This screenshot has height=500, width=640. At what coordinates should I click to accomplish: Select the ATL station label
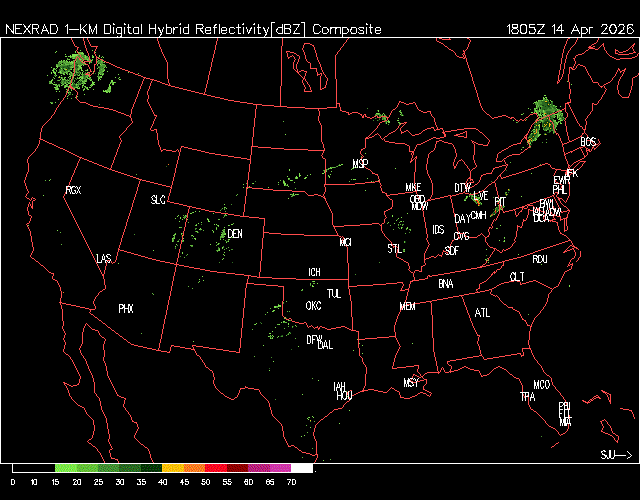coord(483,313)
